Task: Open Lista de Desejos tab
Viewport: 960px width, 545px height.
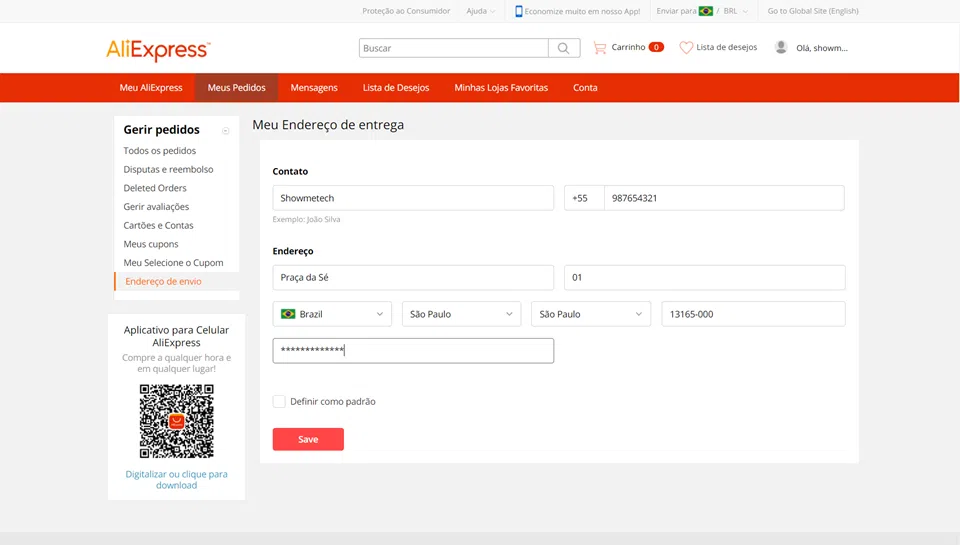Action: (396, 88)
